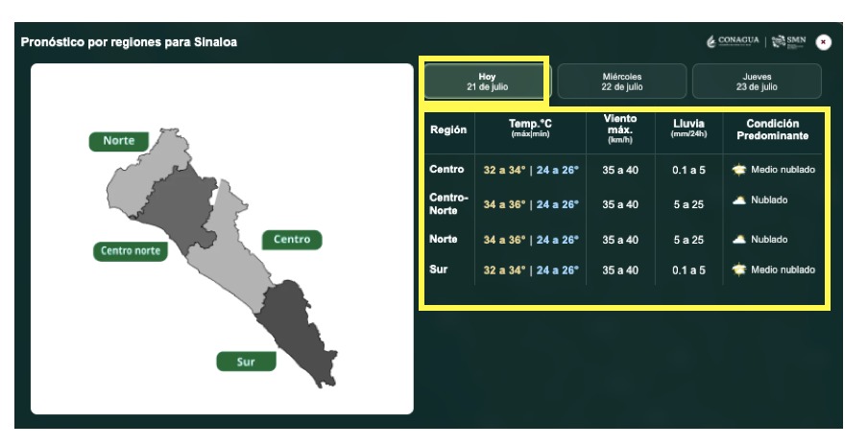Select the Sur row name in table
The height and width of the screenshot is (446, 868).
point(438,270)
